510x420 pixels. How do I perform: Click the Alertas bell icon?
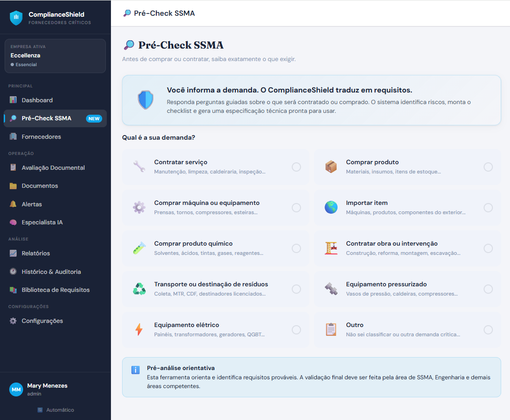pos(13,204)
